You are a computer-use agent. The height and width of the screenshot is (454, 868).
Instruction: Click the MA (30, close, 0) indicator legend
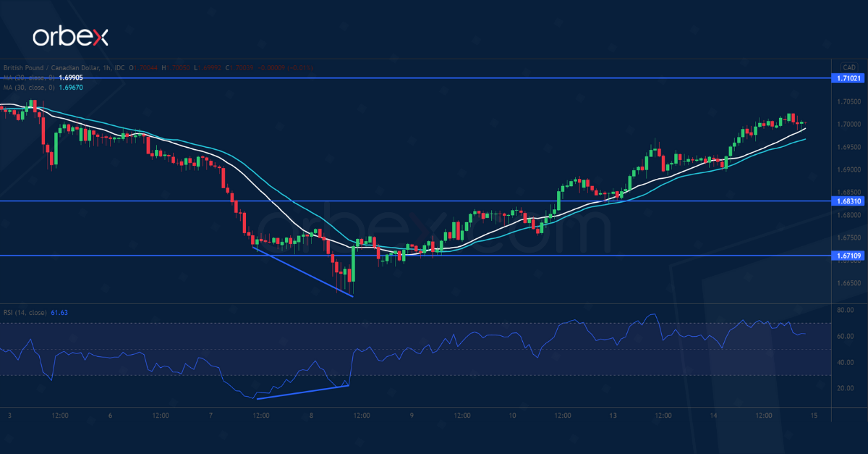(x=27, y=87)
